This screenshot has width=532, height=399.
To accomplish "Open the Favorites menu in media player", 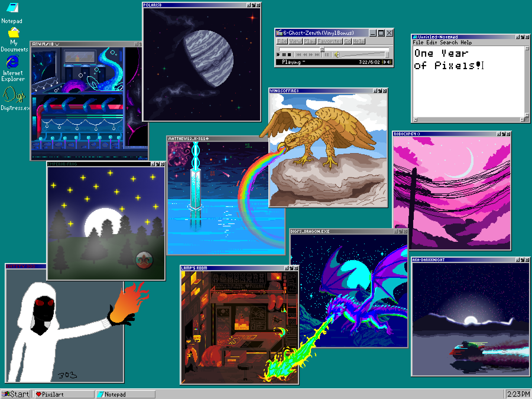I will pos(330,41).
